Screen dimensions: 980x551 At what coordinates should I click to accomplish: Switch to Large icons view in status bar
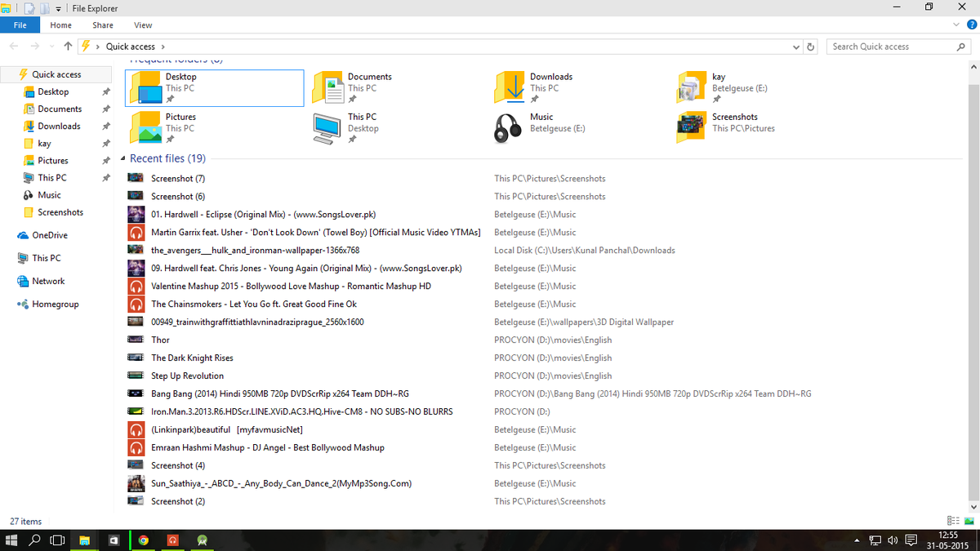969,521
